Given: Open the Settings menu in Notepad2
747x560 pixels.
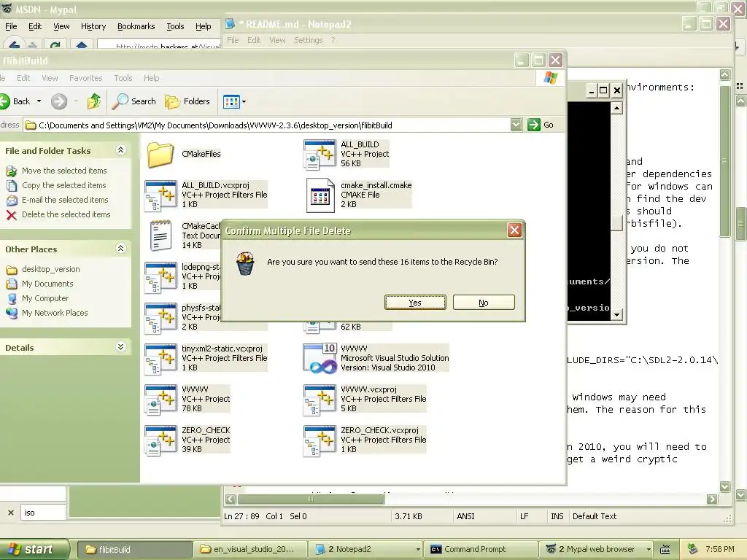Looking at the screenshot, I should tap(309, 40).
